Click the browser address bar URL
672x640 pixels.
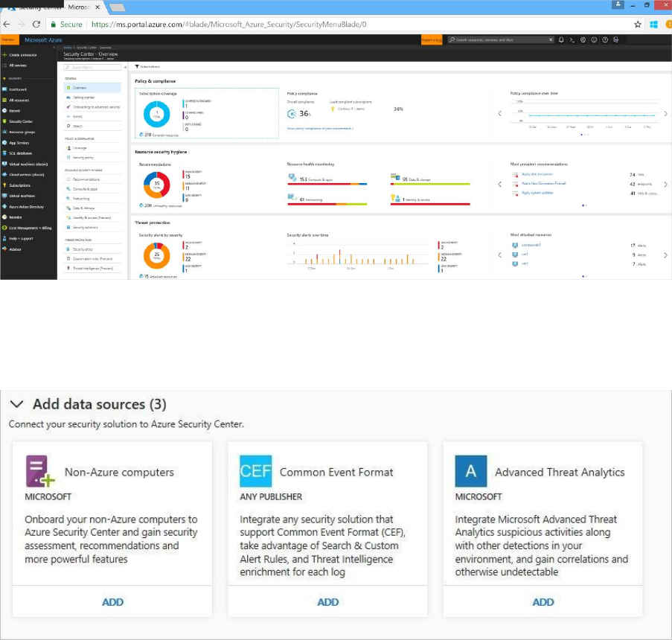tap(229, 25)
